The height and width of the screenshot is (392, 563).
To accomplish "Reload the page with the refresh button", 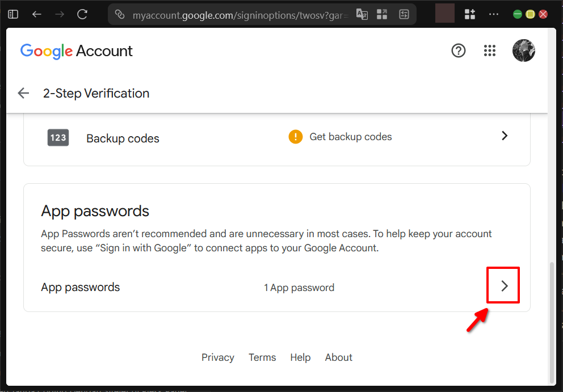I will pos(81,14).
